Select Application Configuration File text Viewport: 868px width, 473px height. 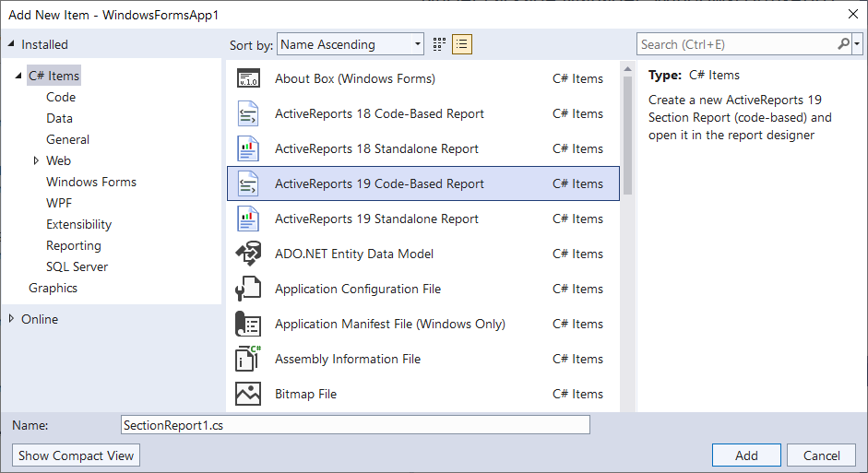click(358, 289)
